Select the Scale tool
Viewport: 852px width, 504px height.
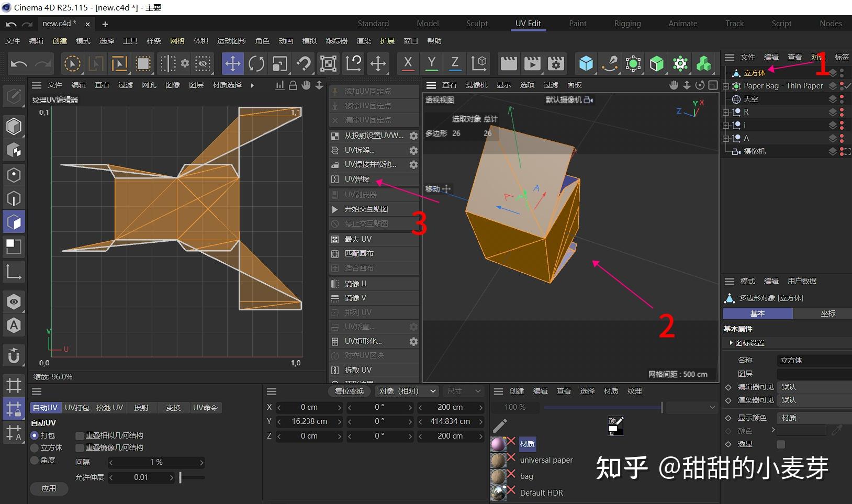pyautogui.click(x=279, y=63)
